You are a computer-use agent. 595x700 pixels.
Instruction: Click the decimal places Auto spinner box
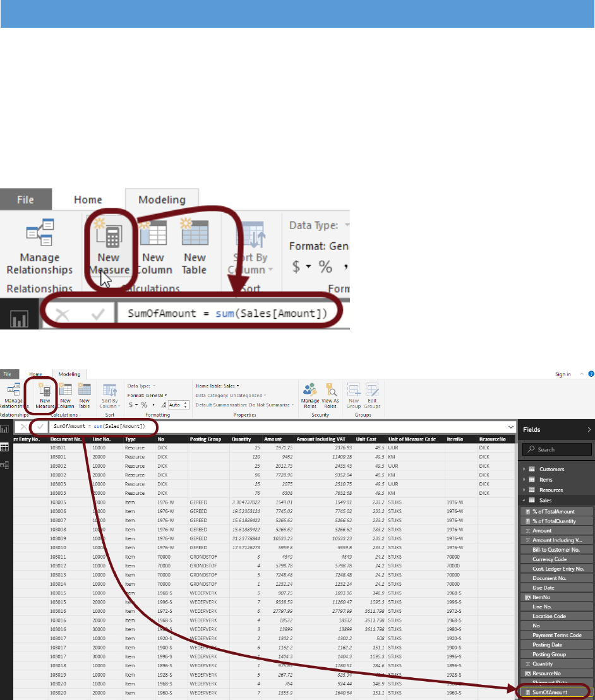[x=179, y=405]
